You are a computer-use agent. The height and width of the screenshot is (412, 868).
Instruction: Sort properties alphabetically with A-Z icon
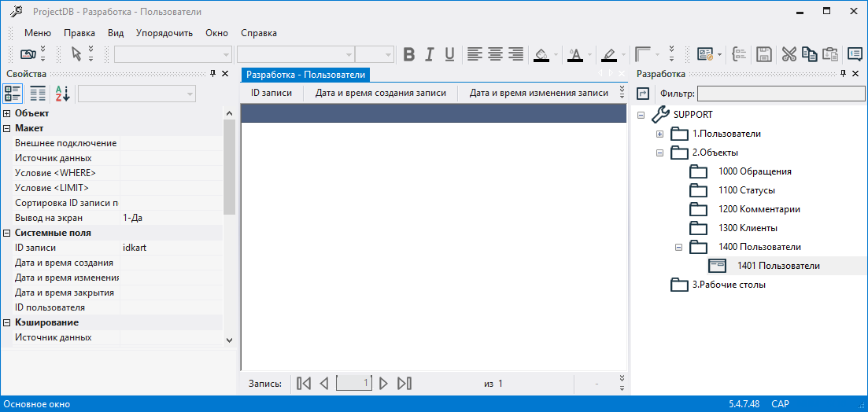[x=62, y=94]
